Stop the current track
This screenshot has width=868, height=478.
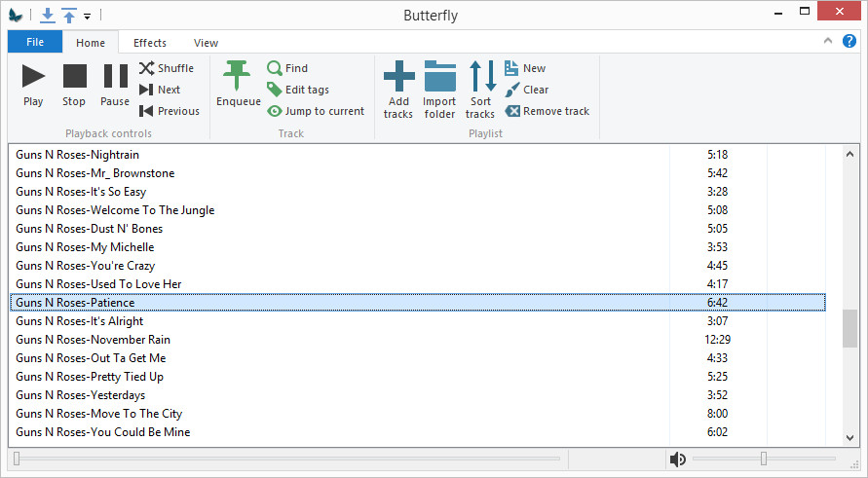[74, 85]
